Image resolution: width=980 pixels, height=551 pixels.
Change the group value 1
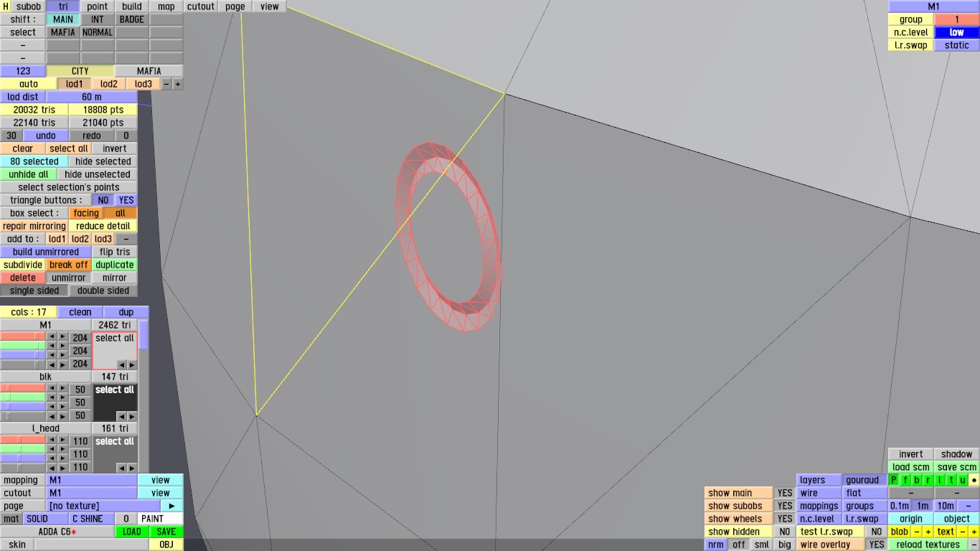tap(957, 19)
